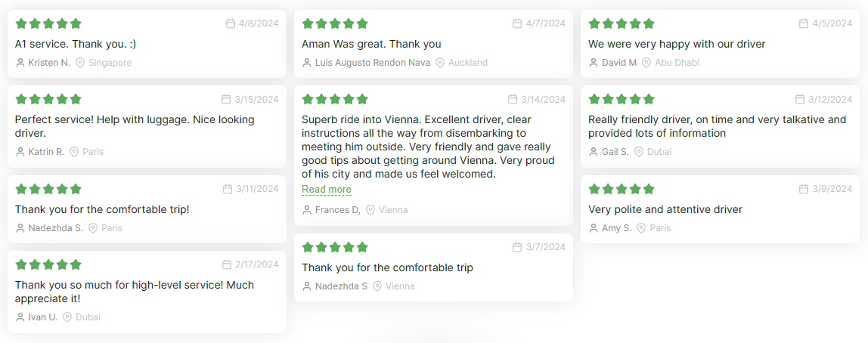Screen dimensions: 868x343
Task: Click the person icon next to Frances D
Action: tap(307, 210)
